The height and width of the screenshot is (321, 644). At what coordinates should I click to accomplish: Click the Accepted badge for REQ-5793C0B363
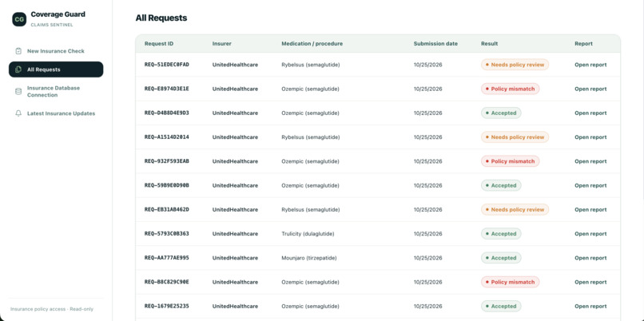tap(501, 234)
